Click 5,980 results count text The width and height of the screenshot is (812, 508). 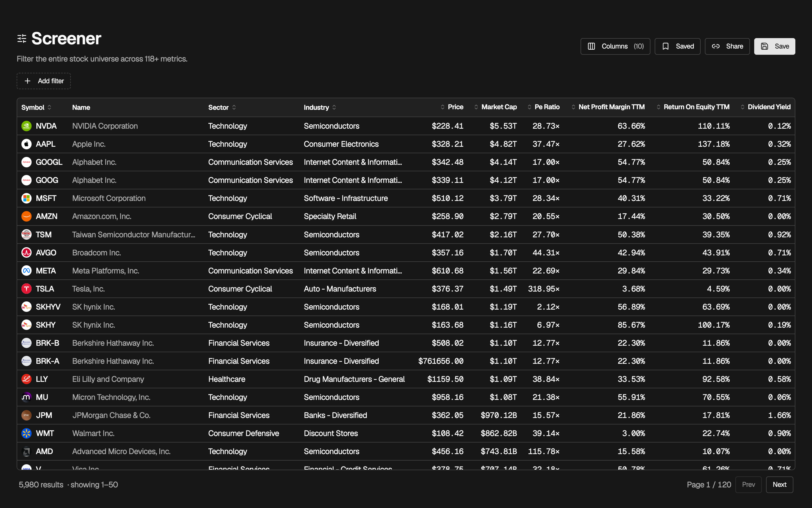41,485
